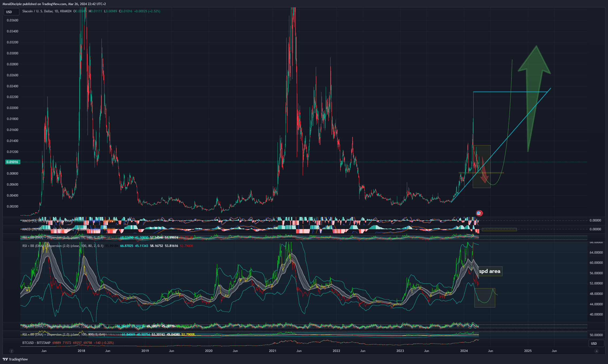Click the 2023 label on time axis
The height and width of the screenshot is (364, 608).
[400, 351]
